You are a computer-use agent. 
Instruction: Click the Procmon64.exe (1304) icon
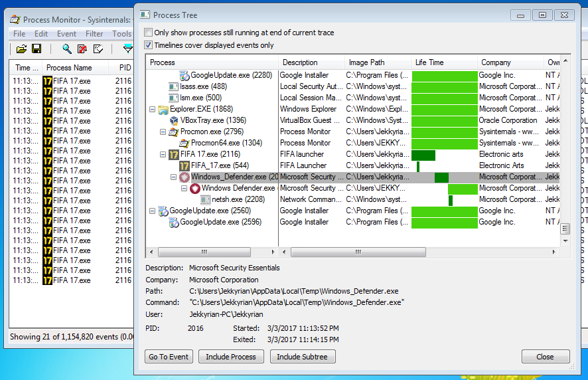coord(184,143)
